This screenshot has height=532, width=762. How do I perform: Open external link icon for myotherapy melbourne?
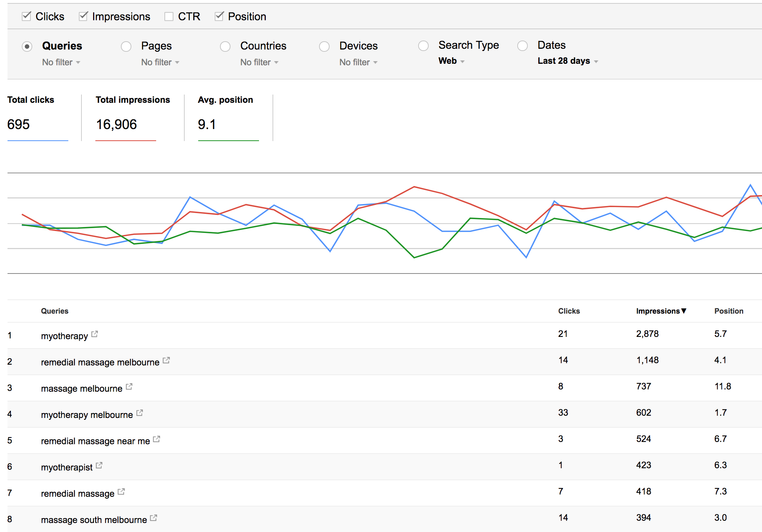pos(140,413)
